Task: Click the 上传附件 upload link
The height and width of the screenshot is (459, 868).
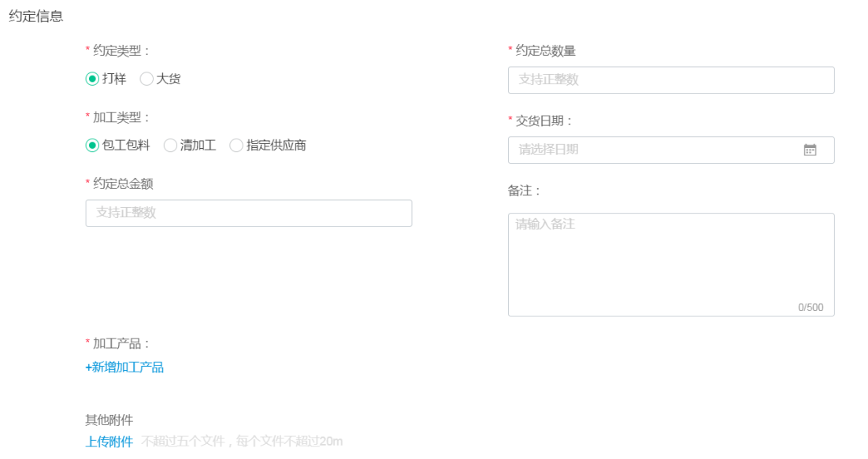Action: coord(109,442)
